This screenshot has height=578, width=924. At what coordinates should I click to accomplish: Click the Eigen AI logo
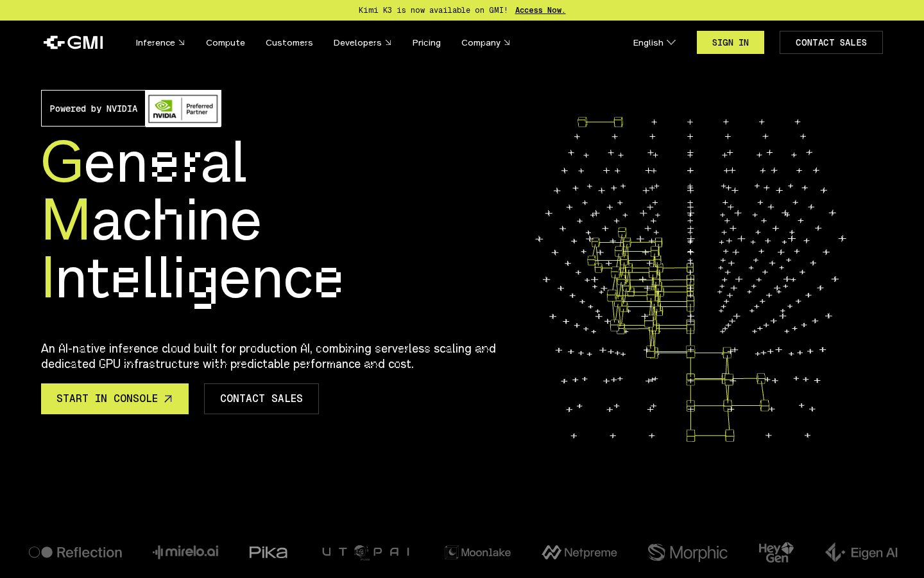(x=862, y=552)
